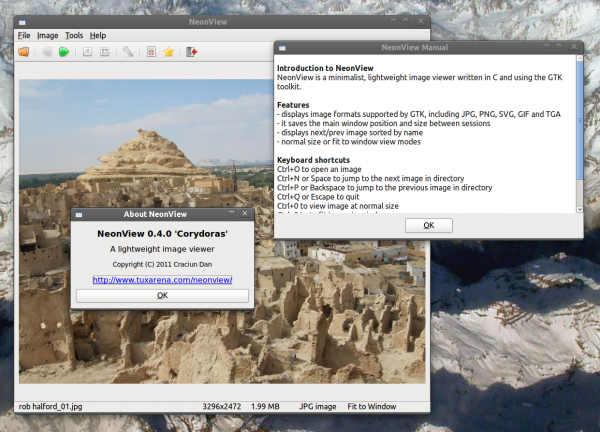Click the Fit to Window status entry

tap(372, 406)
